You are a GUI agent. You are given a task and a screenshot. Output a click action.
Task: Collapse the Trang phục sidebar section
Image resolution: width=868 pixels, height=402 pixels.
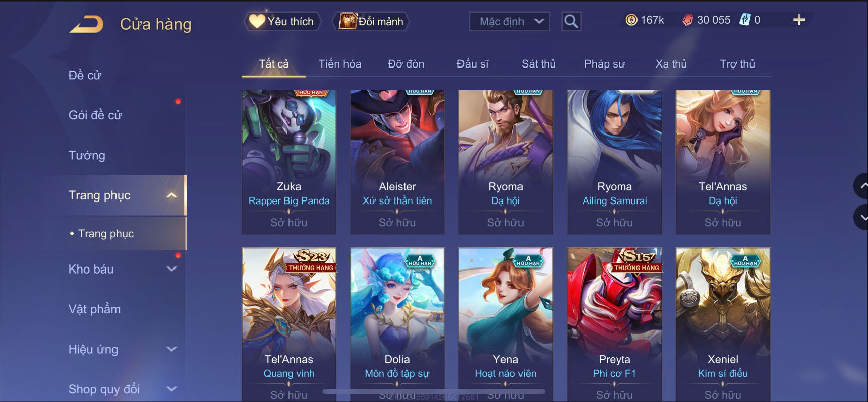coord(171,195)
